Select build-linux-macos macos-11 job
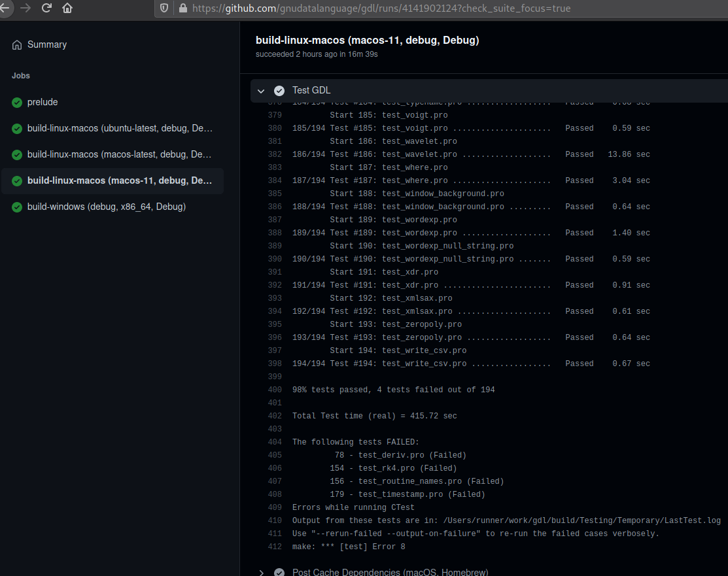Viewport: 728px width, 576px height. 119,180
